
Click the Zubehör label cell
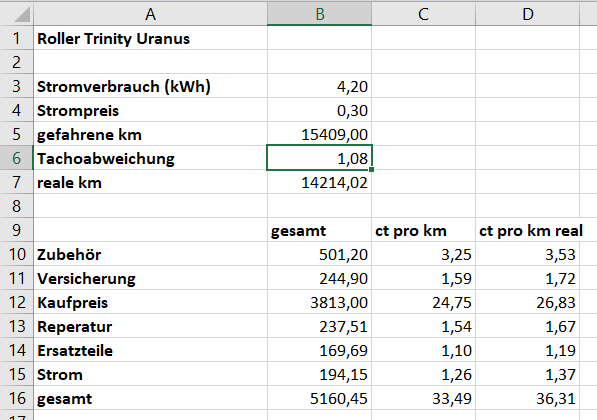coord(150,254)
